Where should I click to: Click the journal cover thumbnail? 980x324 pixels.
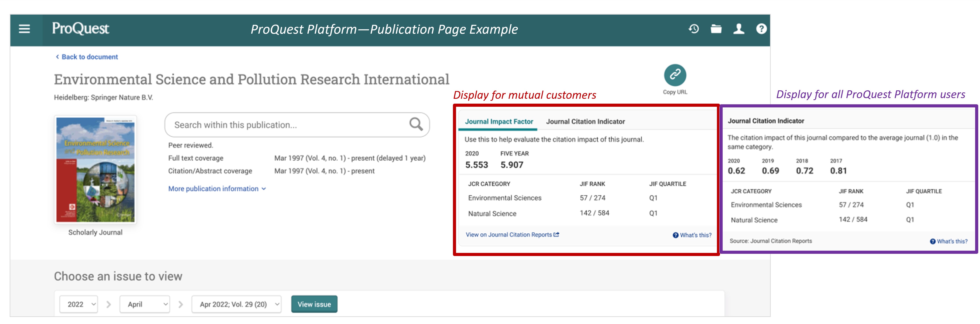tap(95, 169)
